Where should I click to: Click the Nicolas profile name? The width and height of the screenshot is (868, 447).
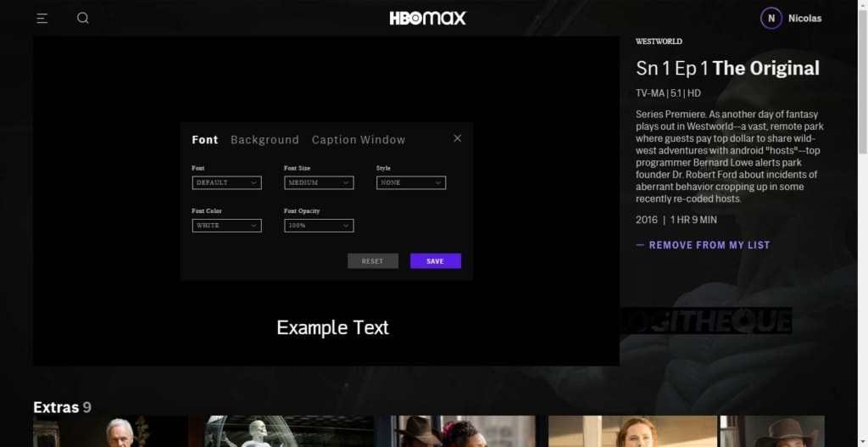(x=805, y=19)
